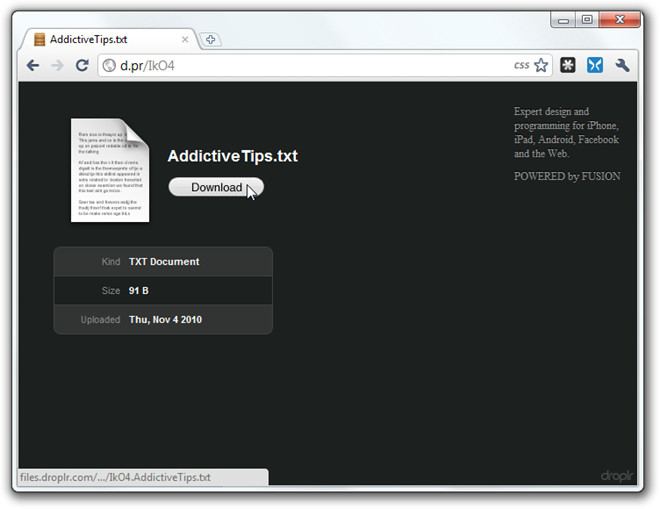The width and height of the screenshot is (660, 509).
Task: Minimize the browser window
Action: [564, 20]
